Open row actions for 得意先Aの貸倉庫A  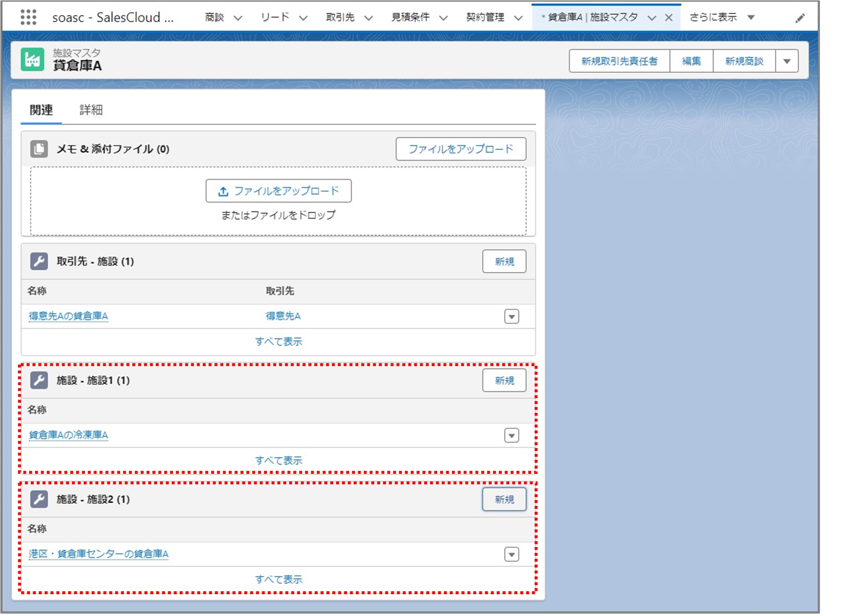tap(511, 316)
